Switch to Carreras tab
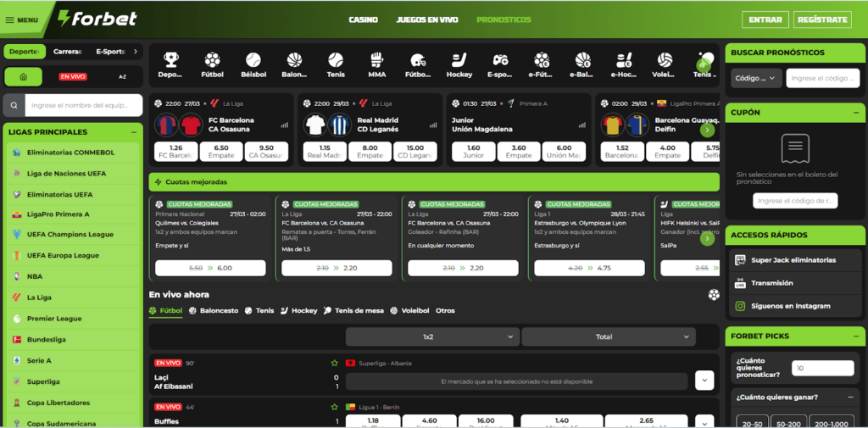868x428 pixels. pos(67,52)
